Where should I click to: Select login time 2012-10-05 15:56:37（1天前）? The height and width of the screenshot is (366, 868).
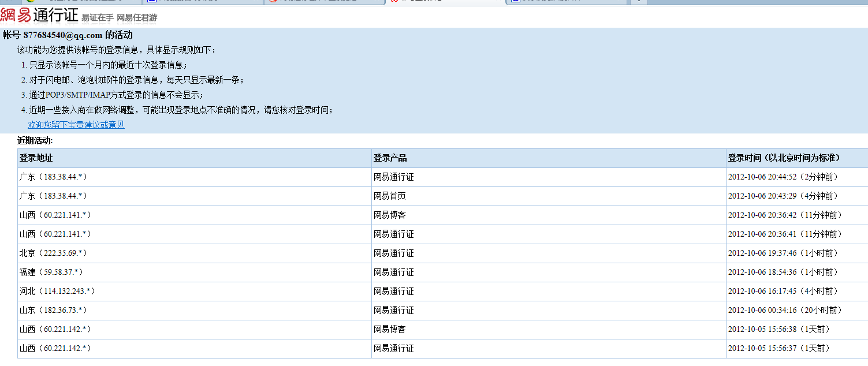[x=779, y=349]
